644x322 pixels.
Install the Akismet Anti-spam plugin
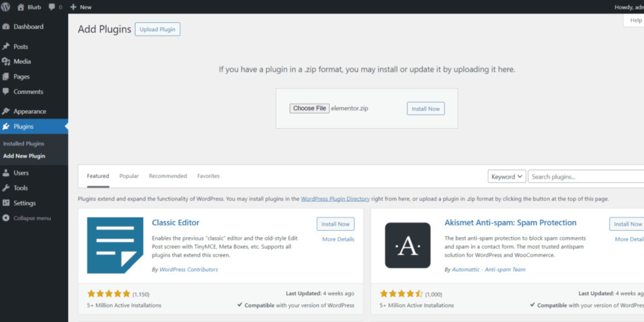[x=627, y=224]
